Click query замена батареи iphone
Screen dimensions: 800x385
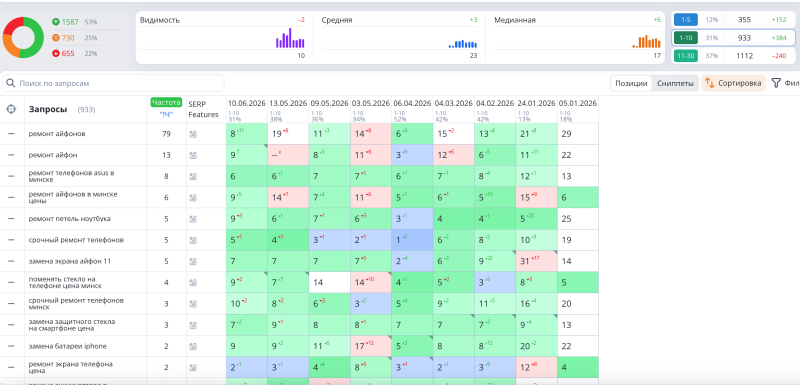[x=67, y=346]
